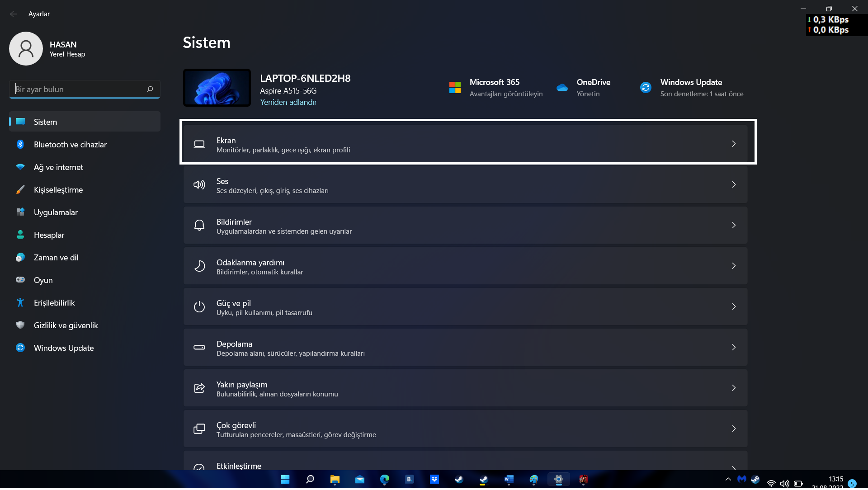The image size is (868, 490).
Task: Click the Bluetooth icon in sidebar
Action: click(x=20, y=145)
